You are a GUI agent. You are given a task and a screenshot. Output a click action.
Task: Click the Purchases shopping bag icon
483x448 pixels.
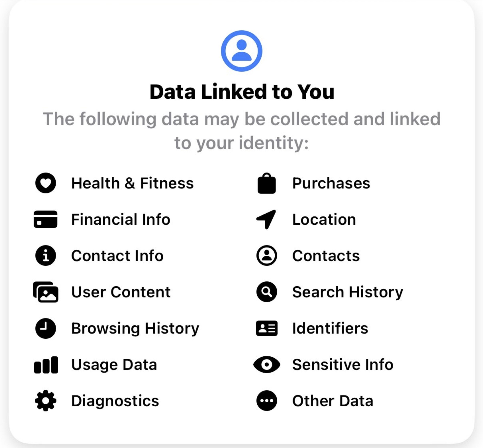[x=267, y=183]
